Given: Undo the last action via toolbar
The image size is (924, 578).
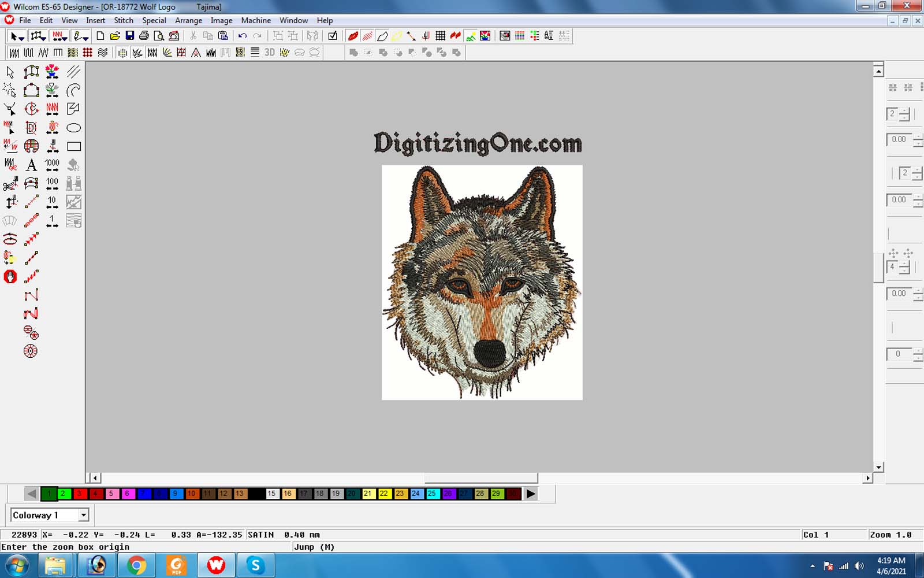Looking at the screenshot, I should 242,36.
